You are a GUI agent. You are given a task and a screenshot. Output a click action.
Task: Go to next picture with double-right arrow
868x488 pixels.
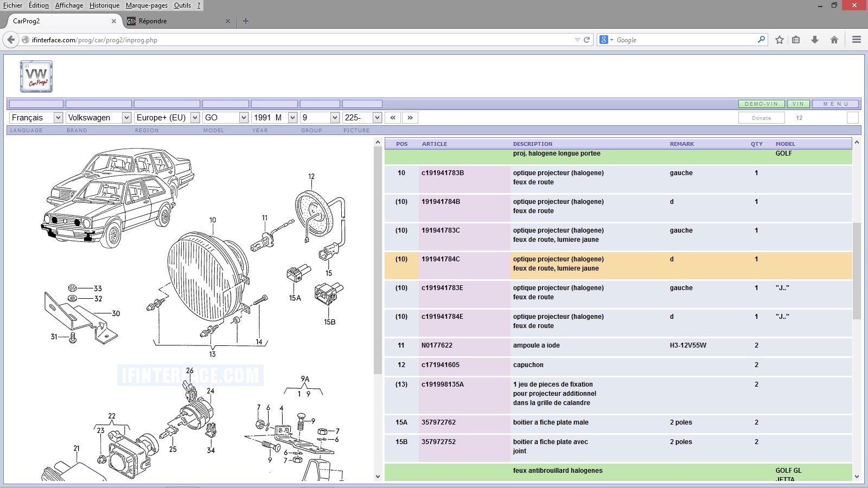[x=410, y=118]
